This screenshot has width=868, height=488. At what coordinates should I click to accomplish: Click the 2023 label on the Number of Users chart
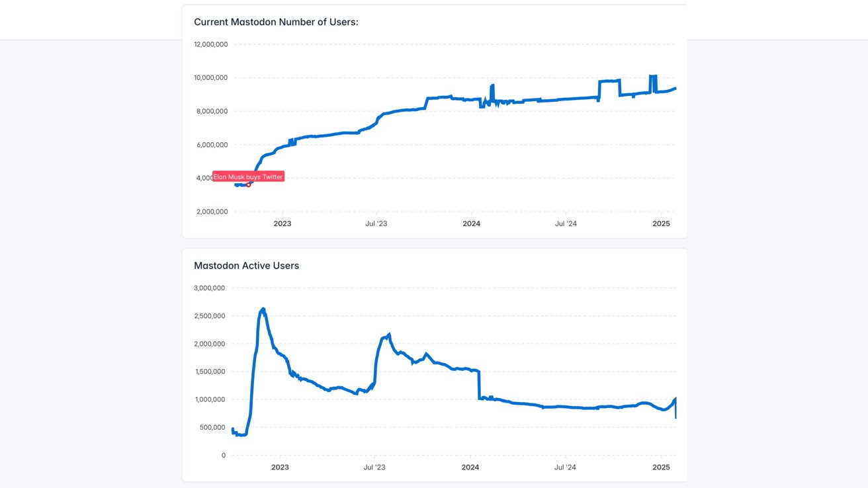(282, 224)
